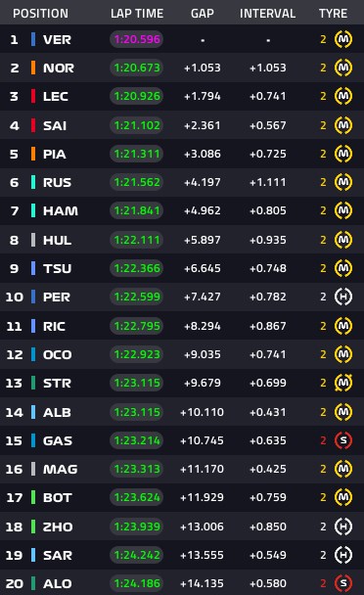Click the hard tyre icon for PER

pyautogui.click(x=343, y=297)
